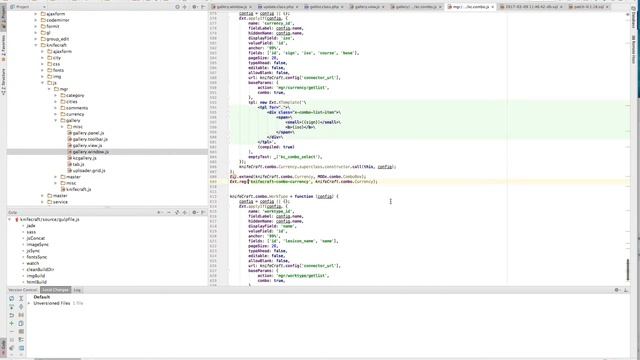Click the plus icon in Gulp panel header
The width and height of the screenshot is (640, 360).
pos(159,212)
